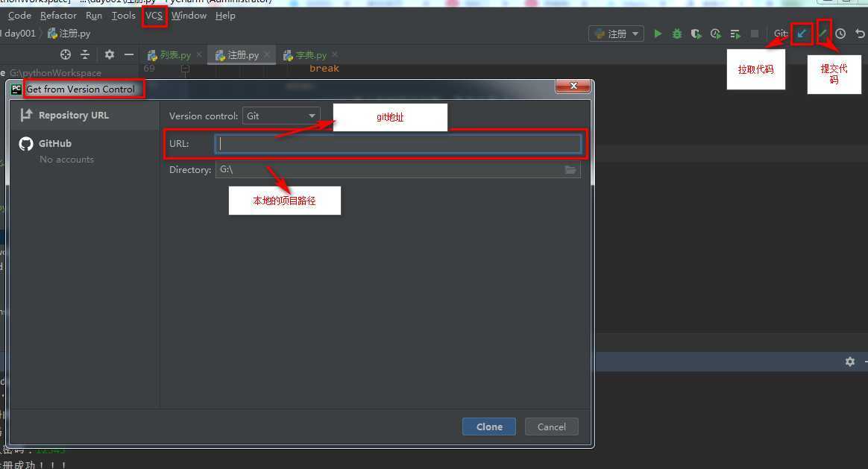
Task: Collapse the code fold marker at line 69
Action: point(185,69)
